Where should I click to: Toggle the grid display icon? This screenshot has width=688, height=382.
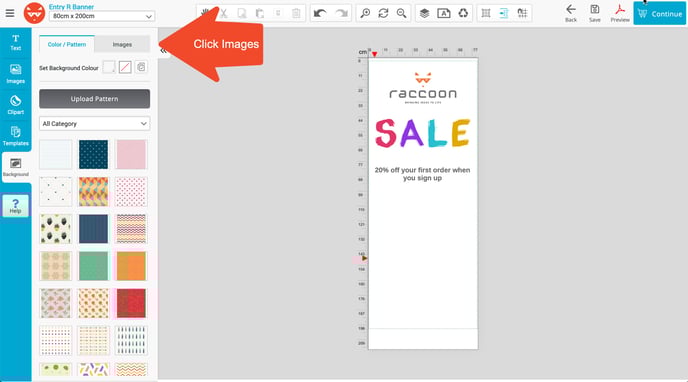click(486, 14)
